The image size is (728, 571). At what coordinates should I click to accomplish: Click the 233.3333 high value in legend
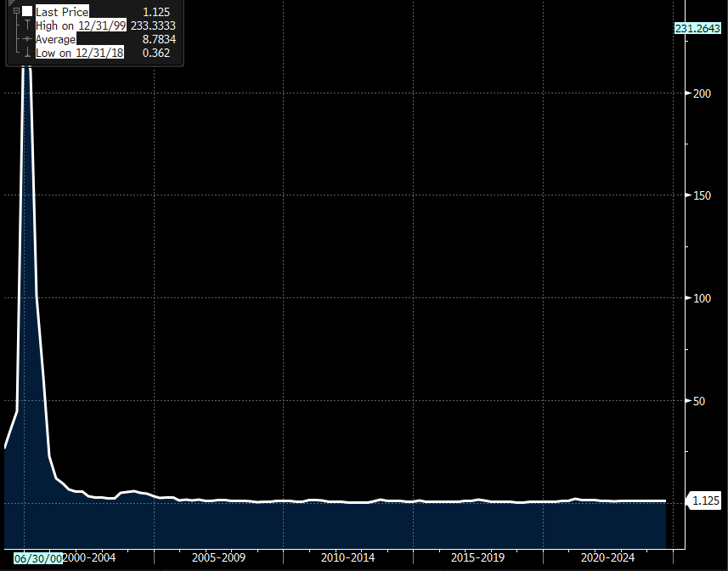coord(153,25)
